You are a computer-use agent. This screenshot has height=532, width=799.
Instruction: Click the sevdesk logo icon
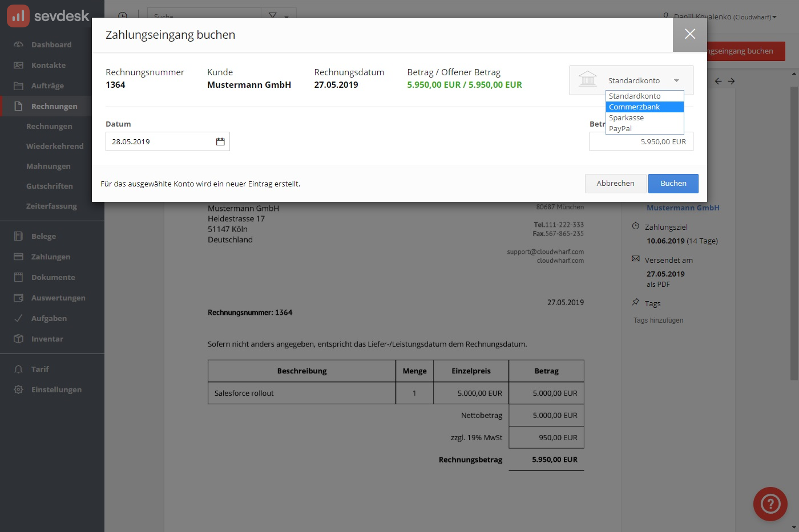(18, 16)
